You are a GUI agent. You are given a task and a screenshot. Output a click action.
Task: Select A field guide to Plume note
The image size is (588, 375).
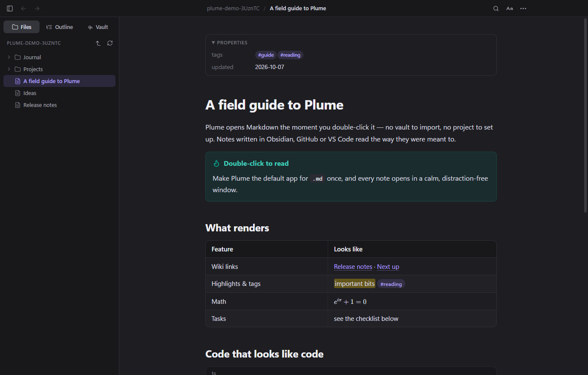pos(59,81)
